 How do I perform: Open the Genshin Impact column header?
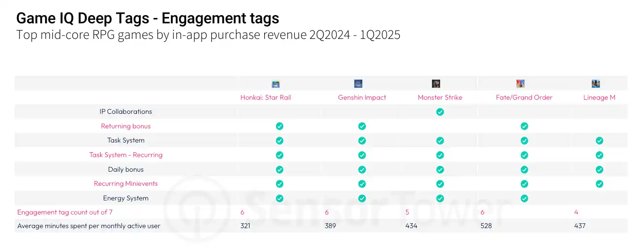pyautogui.click(x=362, y=97)
